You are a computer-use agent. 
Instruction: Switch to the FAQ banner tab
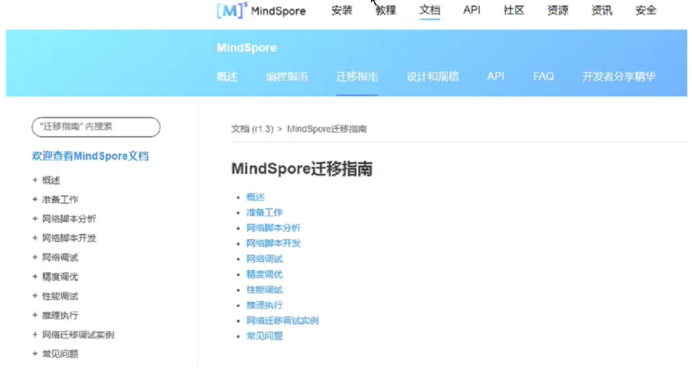pos(543,76)
